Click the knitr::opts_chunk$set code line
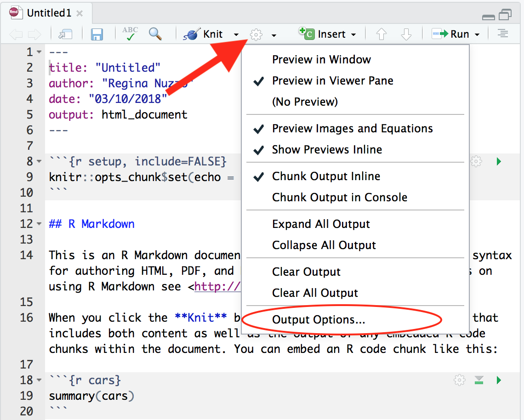524x420 pixels. (142, 177)
